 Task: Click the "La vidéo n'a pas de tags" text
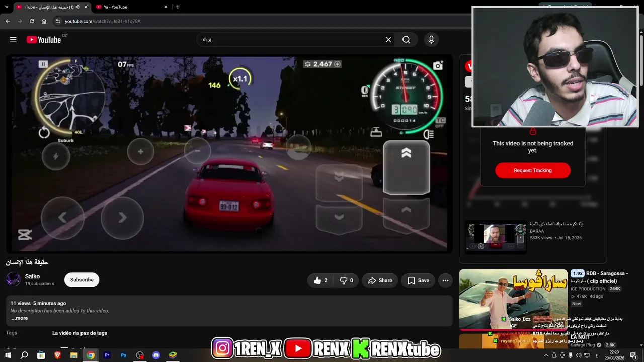pos(79,333)
